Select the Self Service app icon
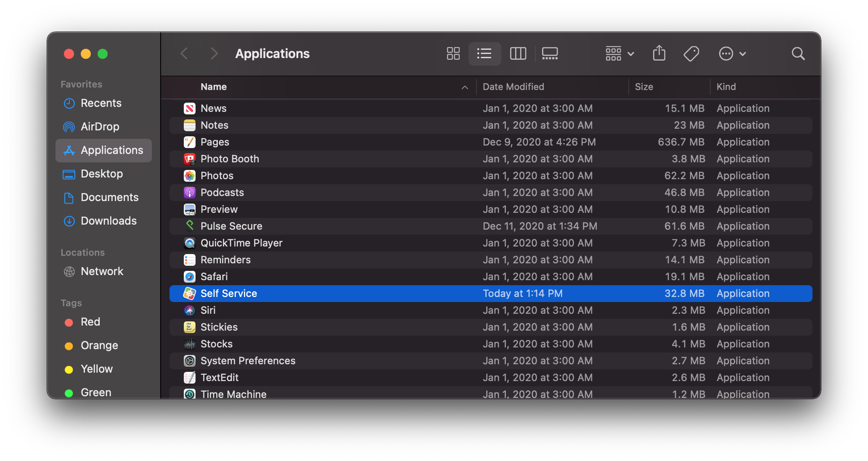Viewport: 868px width, 461px height. point(190,294)
